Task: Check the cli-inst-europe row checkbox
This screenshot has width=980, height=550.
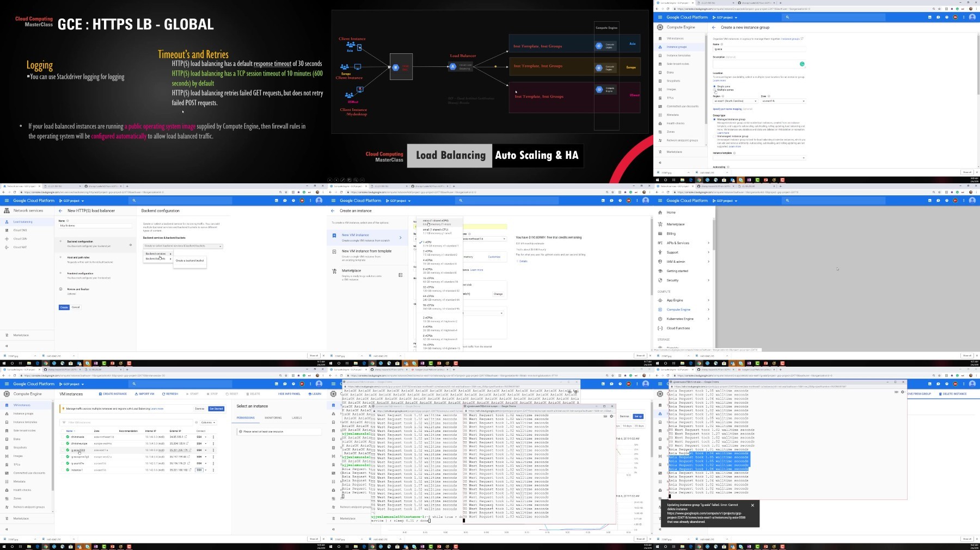Action: pos(63,443)
